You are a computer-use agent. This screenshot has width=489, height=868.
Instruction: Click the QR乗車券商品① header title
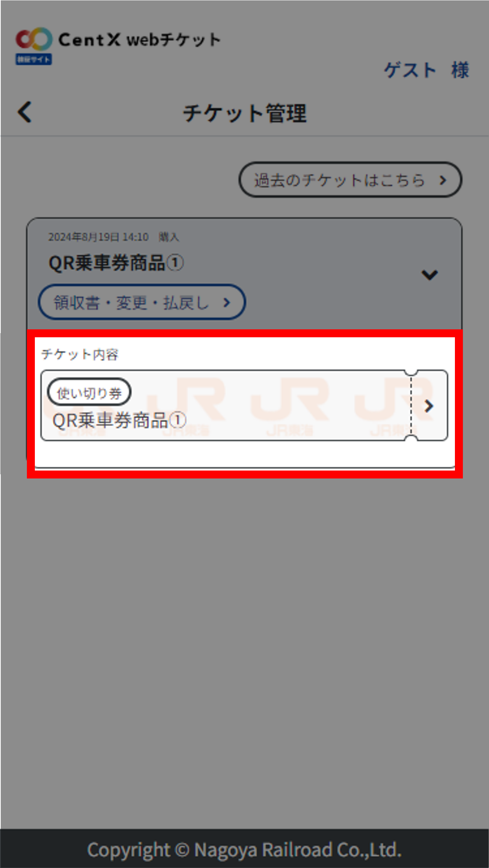(116, 263)
